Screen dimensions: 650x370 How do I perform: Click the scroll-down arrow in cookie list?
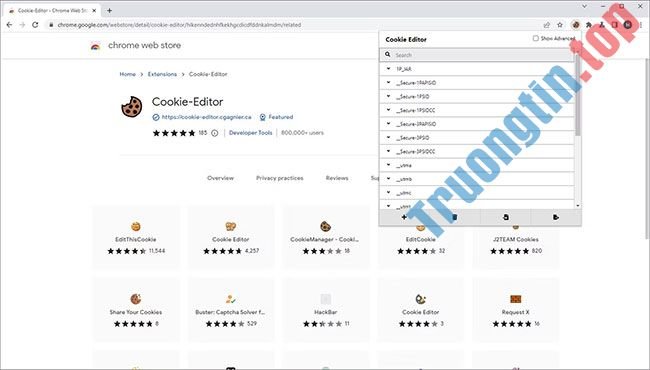(x=578, y=206)
